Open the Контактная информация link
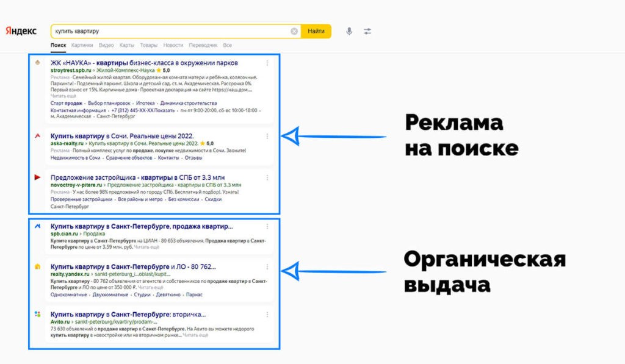Image resolution: width=625 pixels, height=364 pixels. (x=78, y=110)
